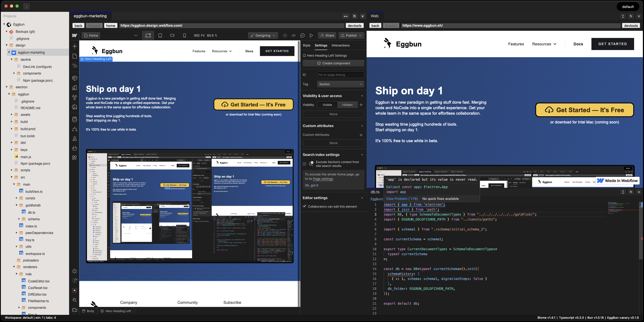Uncheck Collaborators can edit this element

click(x=305, y=206)
